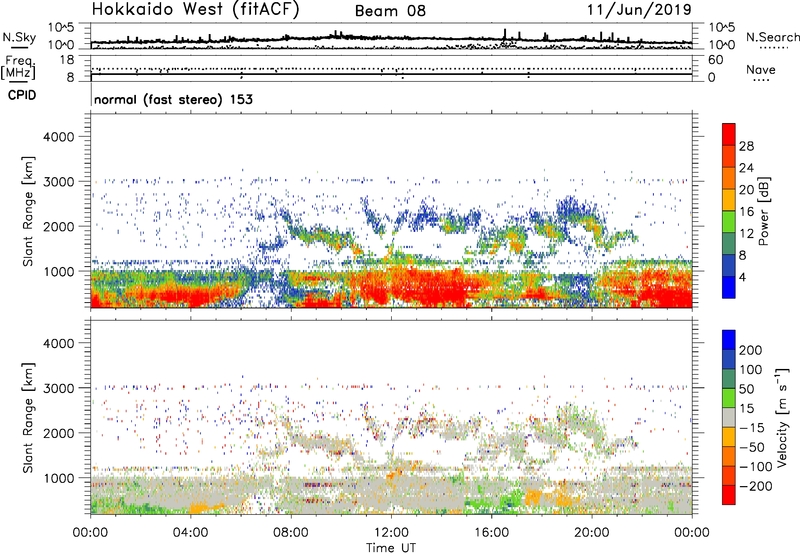
Task: Click the "12:00" time axis tick
Action: coord(391,533)
